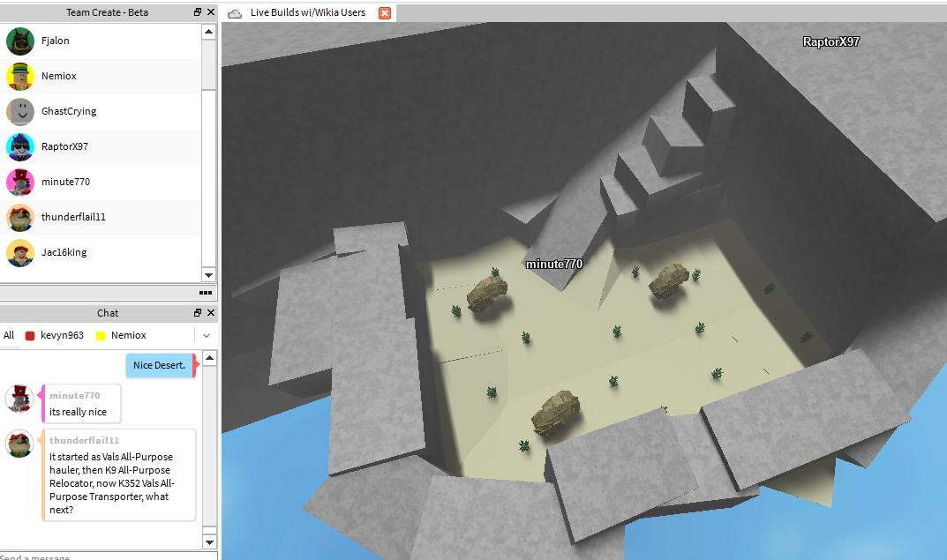Image resolution: width=947 pixels, height=560 pixels.
Task: Select GhastCrying's smiley avatar icon
Action: 20,112
